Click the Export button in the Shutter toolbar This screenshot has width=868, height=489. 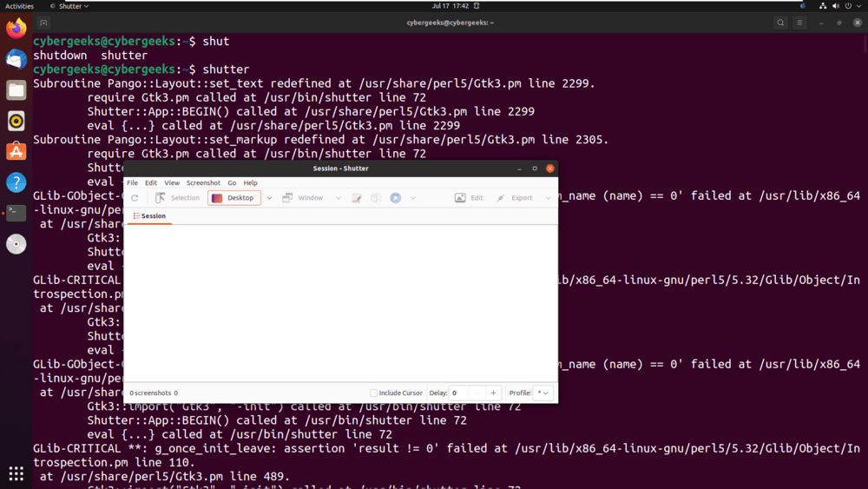tap(514, 198)
